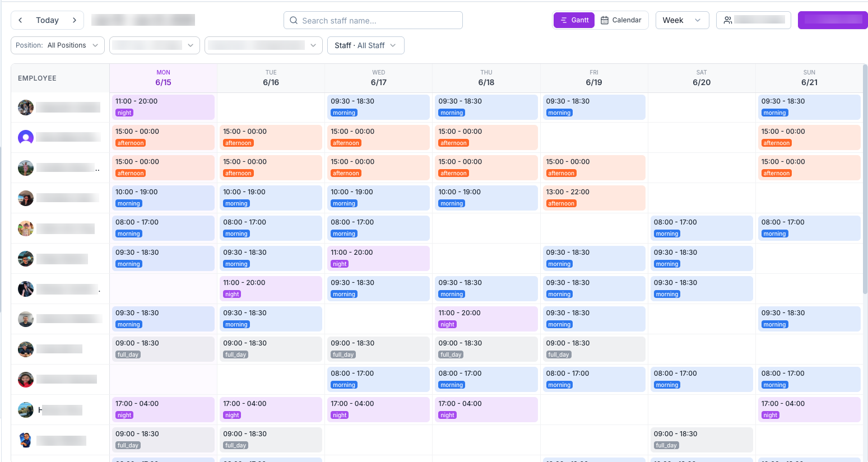Open Monday 11:00 - 20:00 night shift

163,107
